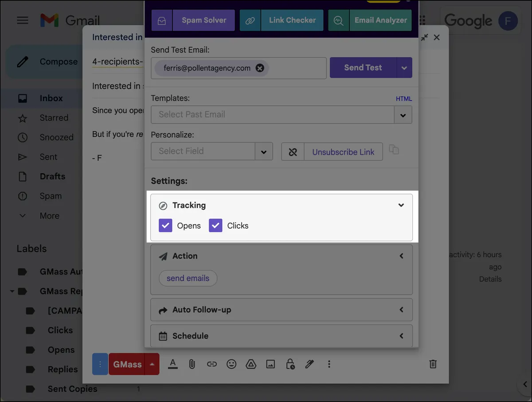Image resolution: width=532 pixels, height=402 pixels.
Task: Attach files paperclip icon
Action: point(192,364)
